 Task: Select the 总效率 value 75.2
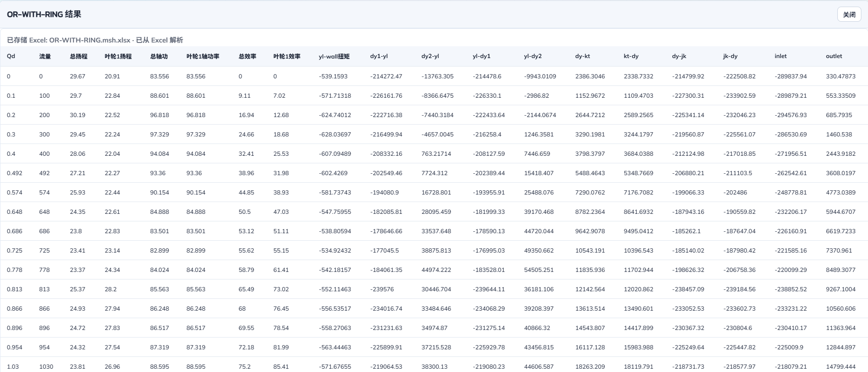[245, 367]
